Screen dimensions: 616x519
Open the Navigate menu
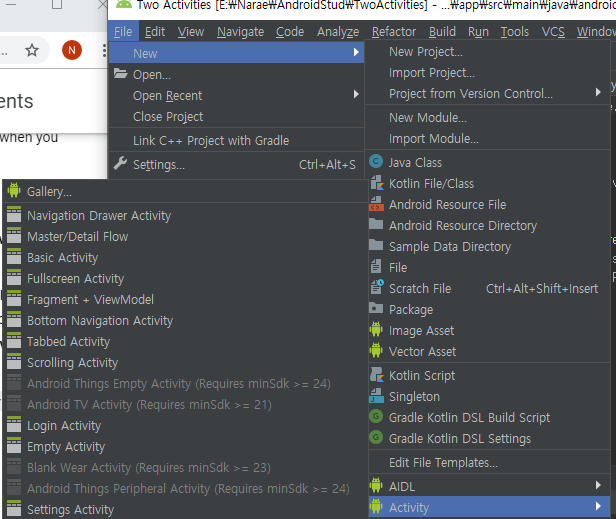240,32
